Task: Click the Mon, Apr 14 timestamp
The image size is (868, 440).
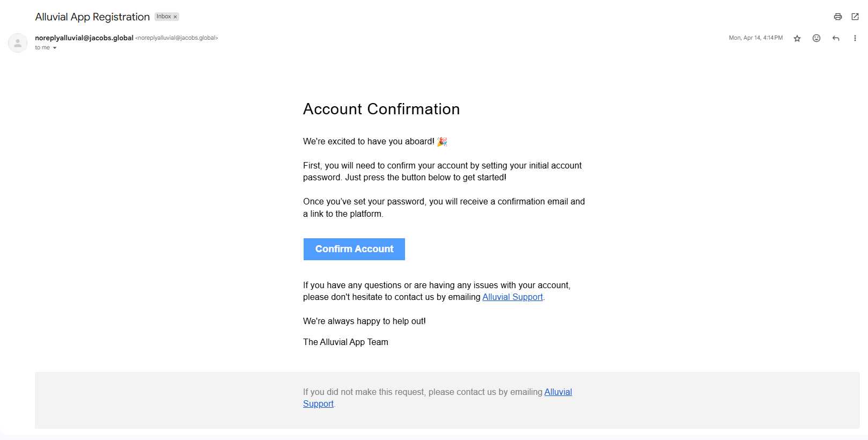Action: pos(755,38)
